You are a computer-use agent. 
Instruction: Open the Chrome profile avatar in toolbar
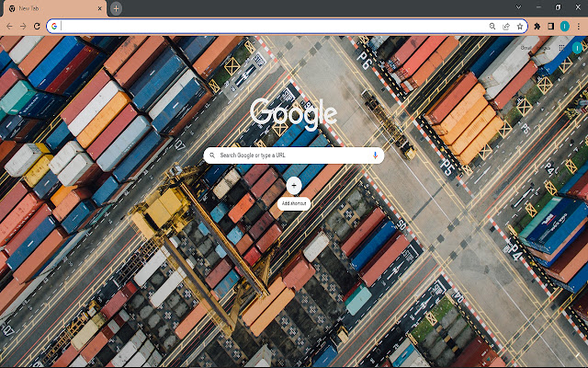point(565,27)
